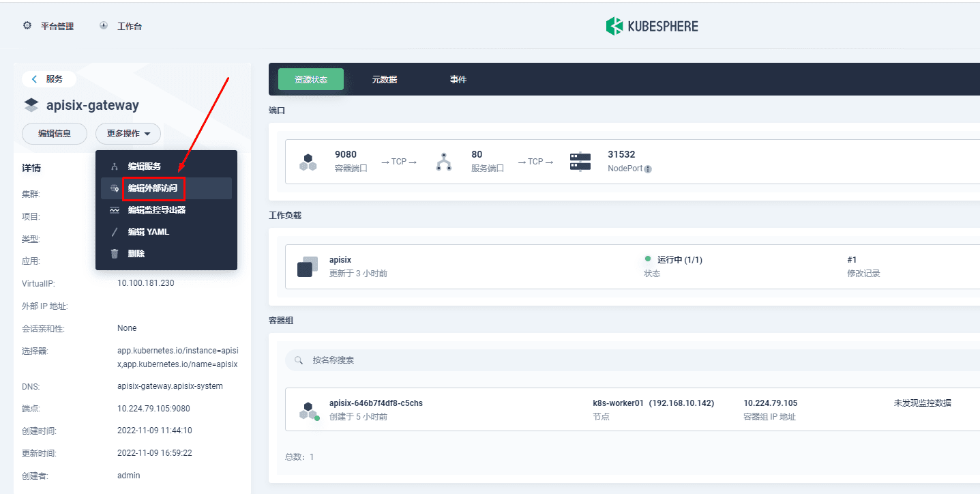
Task: Select 编辑外部访问 from the menu
Action: pos(166,188)
